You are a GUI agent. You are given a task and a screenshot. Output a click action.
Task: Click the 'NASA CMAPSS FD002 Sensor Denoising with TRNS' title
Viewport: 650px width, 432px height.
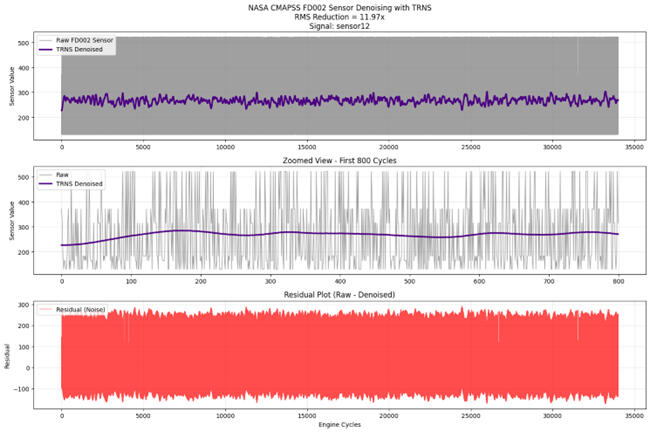tap(340, 7)
